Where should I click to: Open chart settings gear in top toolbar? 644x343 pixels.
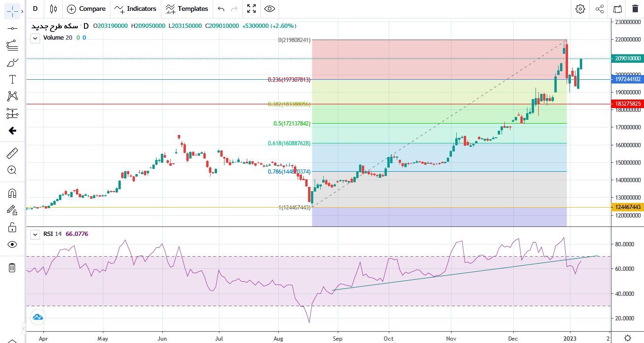(x=580, y=9)
